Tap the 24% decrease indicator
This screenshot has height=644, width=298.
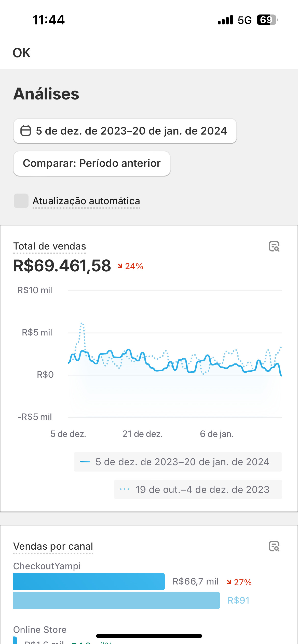click(130, 266)
